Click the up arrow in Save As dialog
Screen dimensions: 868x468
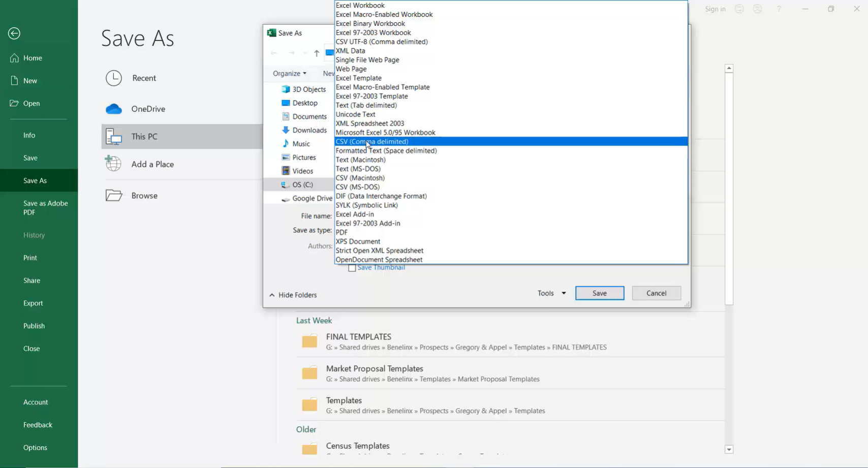coord(317,53)
